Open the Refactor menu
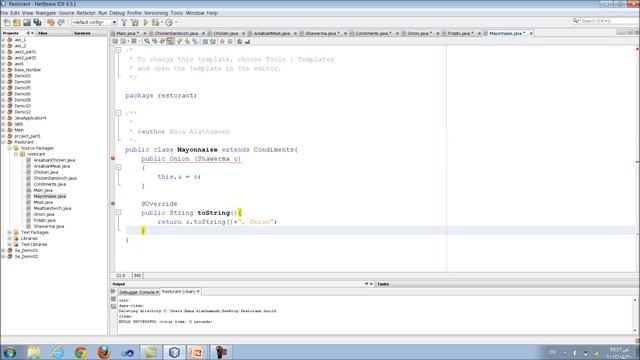 pyautogui.click(x=86, y=13)
